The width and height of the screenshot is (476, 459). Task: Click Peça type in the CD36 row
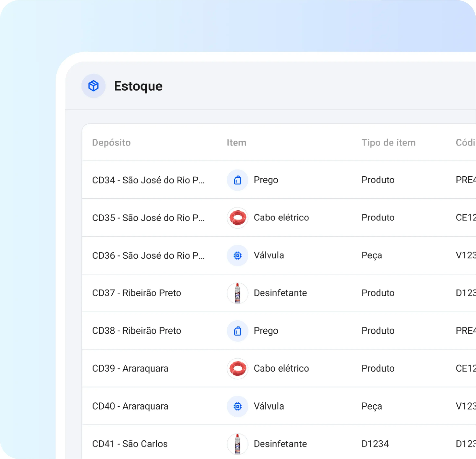[x=372, y=256]
